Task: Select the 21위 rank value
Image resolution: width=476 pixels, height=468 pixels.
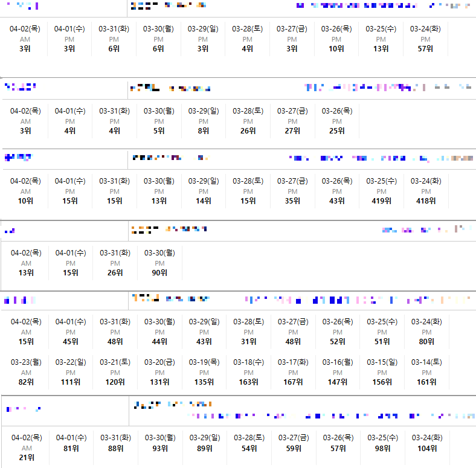Action: 27,458
